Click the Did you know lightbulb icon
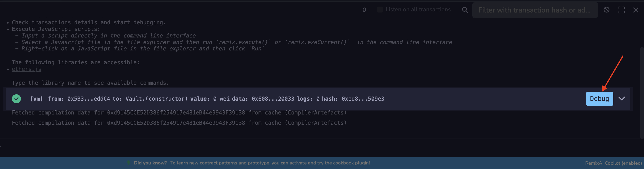Image resolution: width=644 pixels, height=169 pixels. (x=128, y=163)
